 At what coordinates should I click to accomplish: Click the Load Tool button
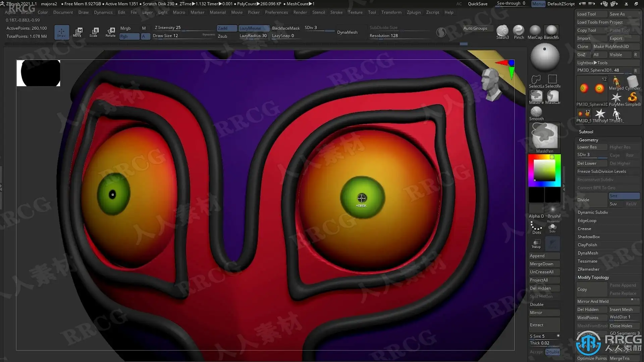pyautogui.click(x=591, y=14)
